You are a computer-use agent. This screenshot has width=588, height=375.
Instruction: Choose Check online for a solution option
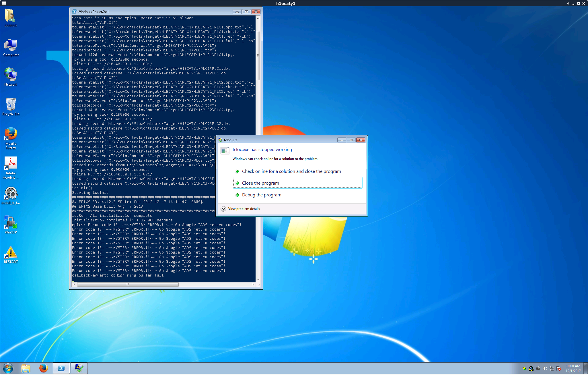click(x=297, y=171)
